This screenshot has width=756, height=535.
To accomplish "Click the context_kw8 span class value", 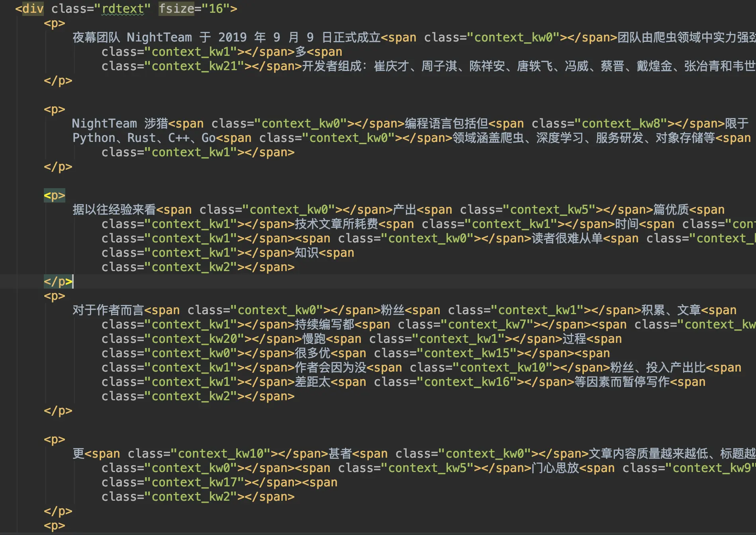I will coord(625,123).
